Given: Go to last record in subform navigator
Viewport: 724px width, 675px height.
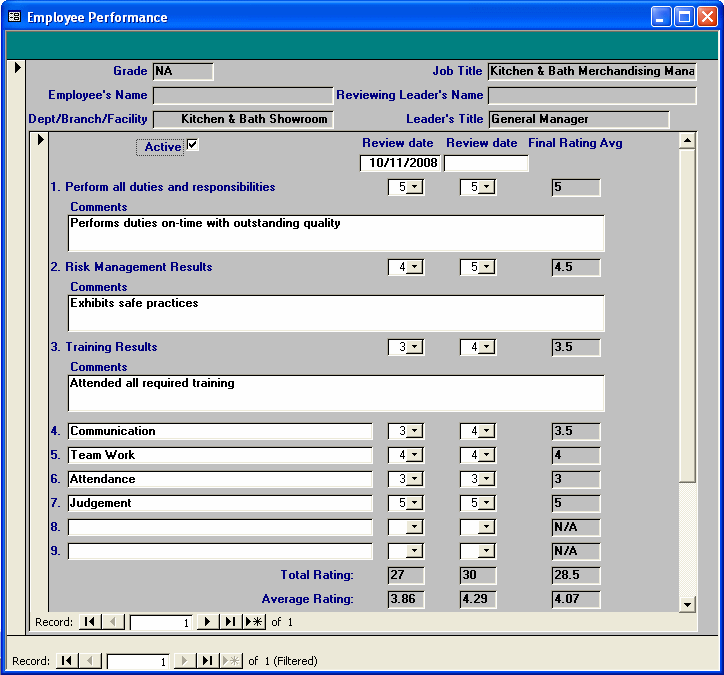Looking at the screenshot, I should coord(230,622).
